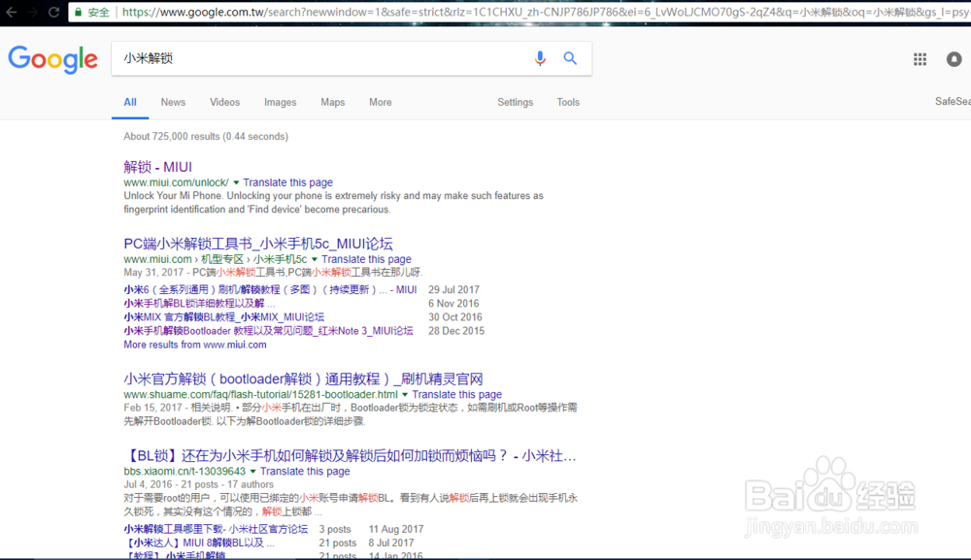Click More results from www.miui.com

coord(195,345)
